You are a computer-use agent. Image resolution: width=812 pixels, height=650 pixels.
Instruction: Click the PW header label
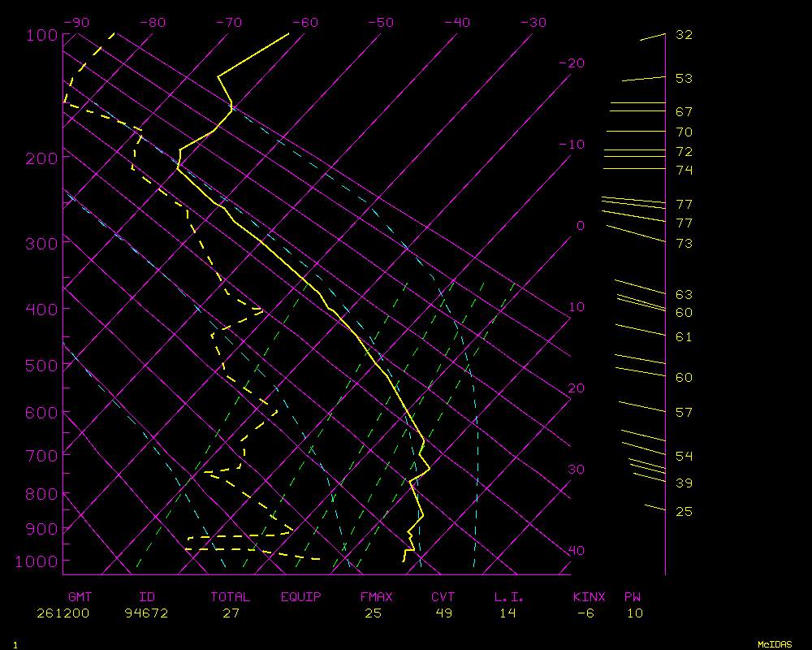click(x=633, y=597)
